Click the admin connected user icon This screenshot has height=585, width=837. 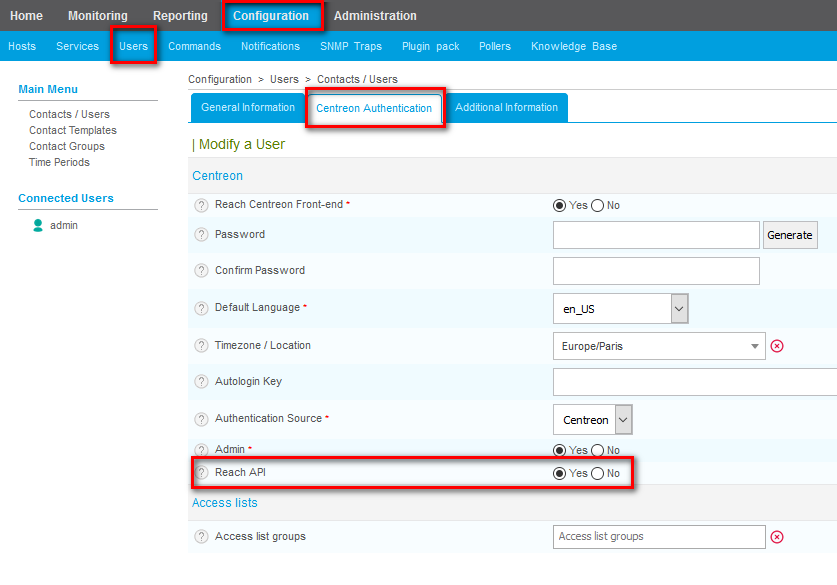(x=39, y=226)
